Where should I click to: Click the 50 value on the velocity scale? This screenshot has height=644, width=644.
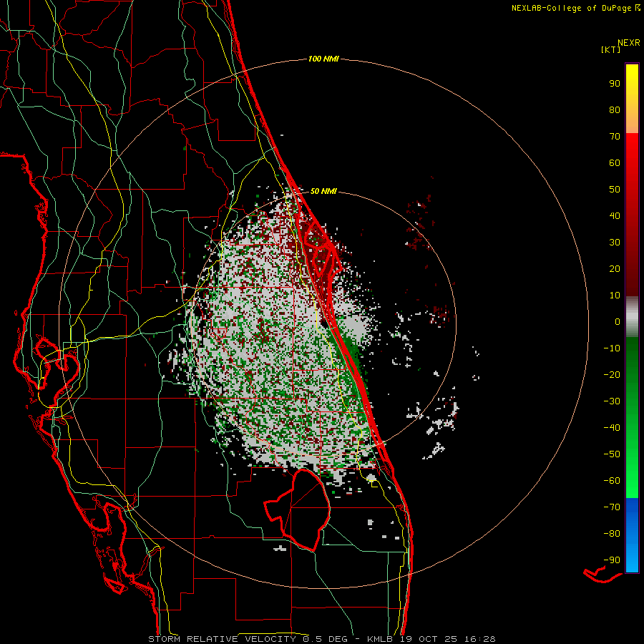[x=615, y=190]
